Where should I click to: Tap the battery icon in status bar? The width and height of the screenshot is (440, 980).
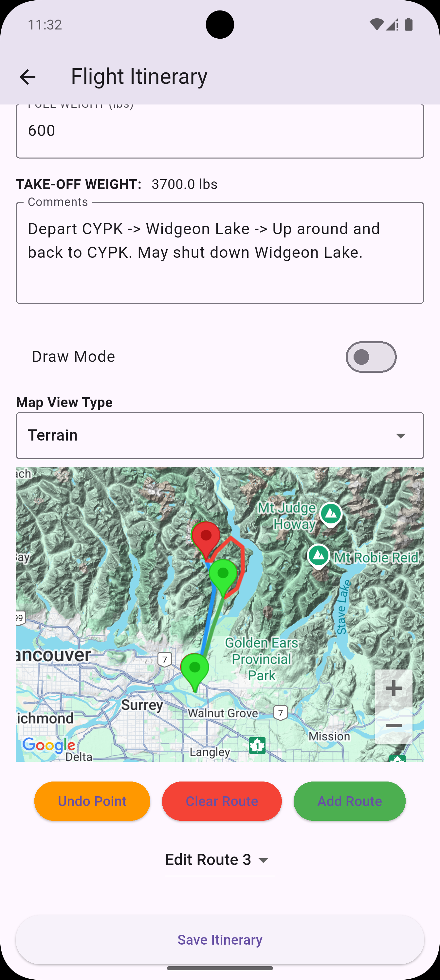[409, 25]
